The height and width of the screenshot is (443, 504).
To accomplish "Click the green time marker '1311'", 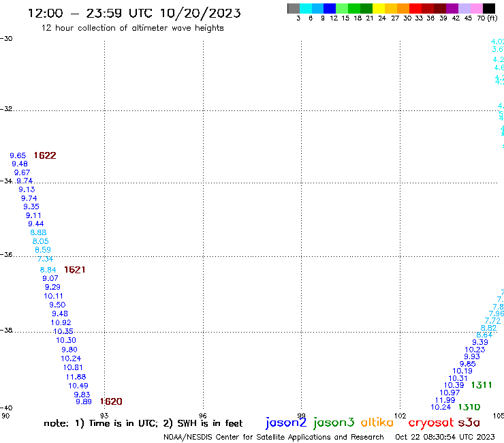I will pos(482,385).
